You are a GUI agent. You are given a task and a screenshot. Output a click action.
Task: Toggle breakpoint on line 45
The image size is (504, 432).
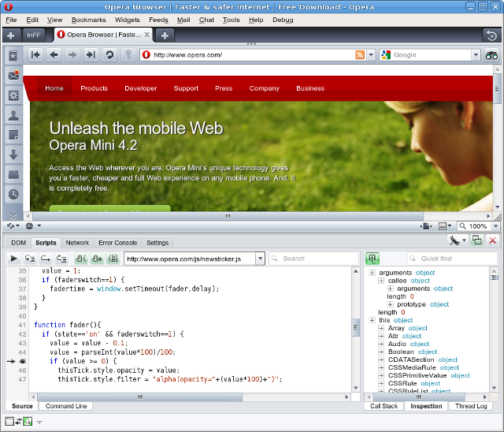(x=23, y=361)
